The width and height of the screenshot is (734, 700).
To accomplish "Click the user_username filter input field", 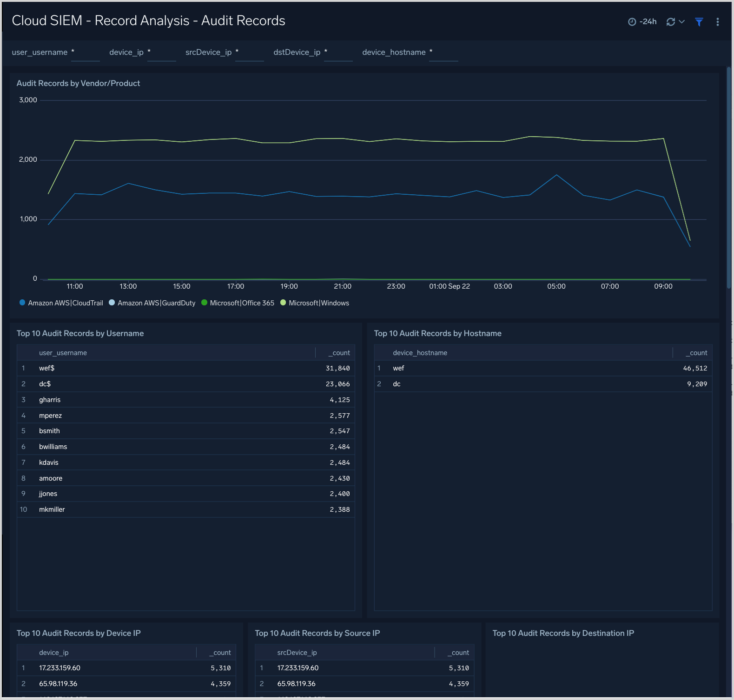I will (x=86, y=53).
